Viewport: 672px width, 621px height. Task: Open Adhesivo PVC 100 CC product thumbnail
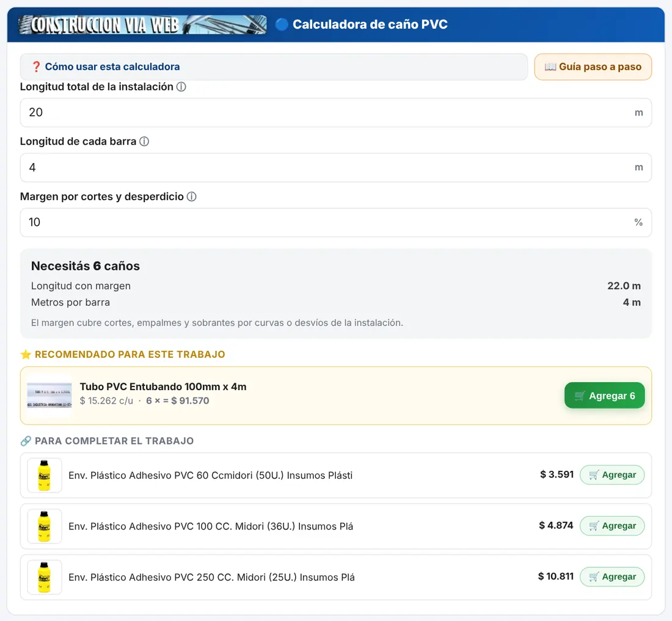(45, 526)
